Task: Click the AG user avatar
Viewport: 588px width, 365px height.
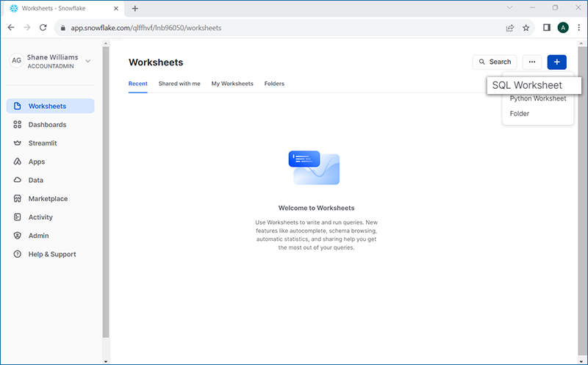Action: tap(16, 60)
